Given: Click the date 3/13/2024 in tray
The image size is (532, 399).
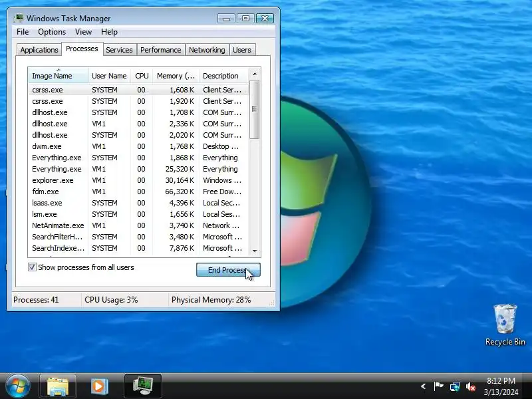Looking at the screenshot, I should click(x=501, y=392).
